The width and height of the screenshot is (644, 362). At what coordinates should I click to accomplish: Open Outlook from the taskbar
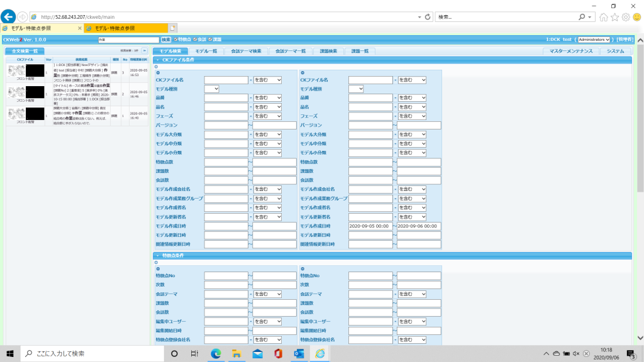(299, 353)
